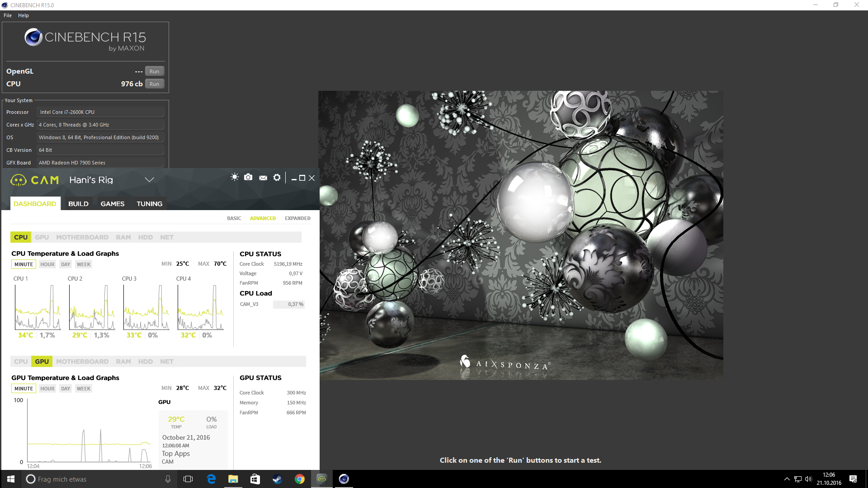Click the Cortana microphone icon

168,479
